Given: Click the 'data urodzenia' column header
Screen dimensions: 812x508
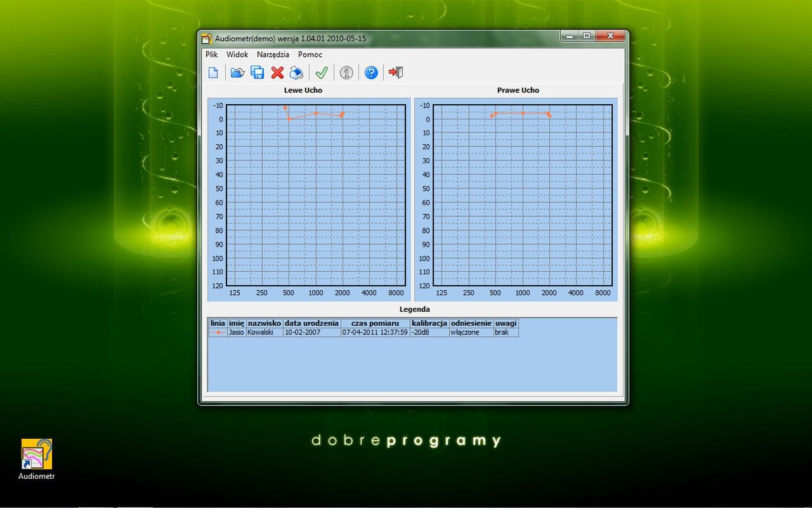Looking at the screenshot, I should tap(311, 323).
